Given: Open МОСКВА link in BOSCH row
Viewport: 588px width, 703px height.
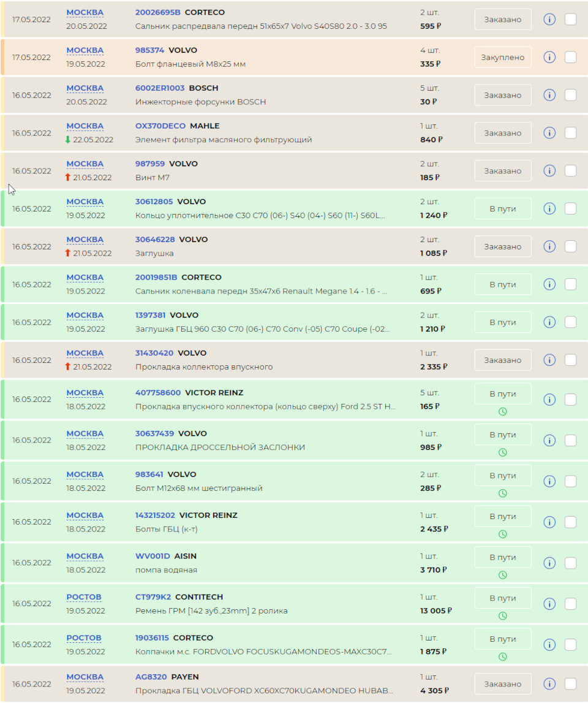Looking at the screenshot, I should click(x=85, y=88).
